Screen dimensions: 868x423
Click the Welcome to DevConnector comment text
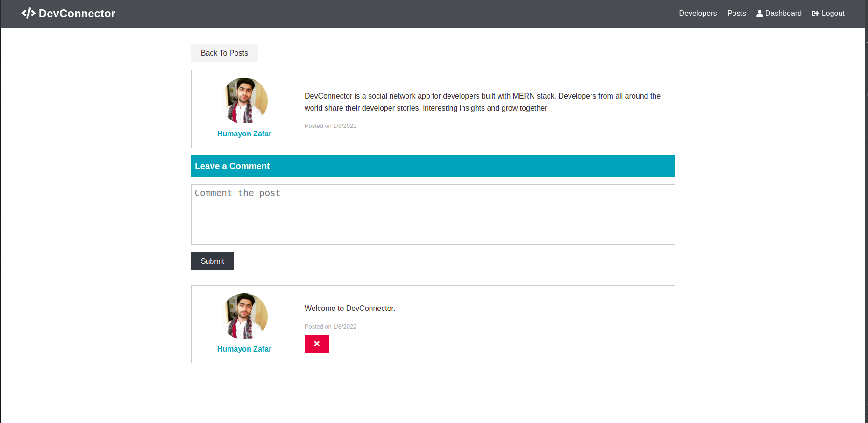(349, 308)
